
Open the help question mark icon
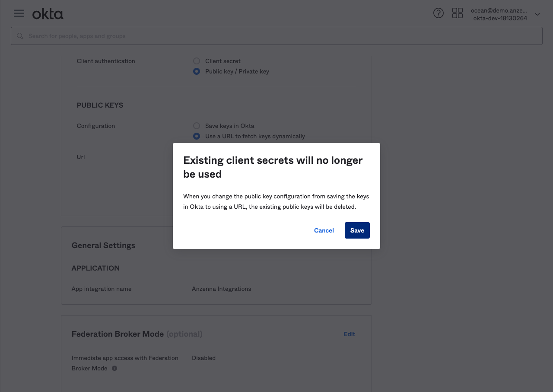(438, 13)
